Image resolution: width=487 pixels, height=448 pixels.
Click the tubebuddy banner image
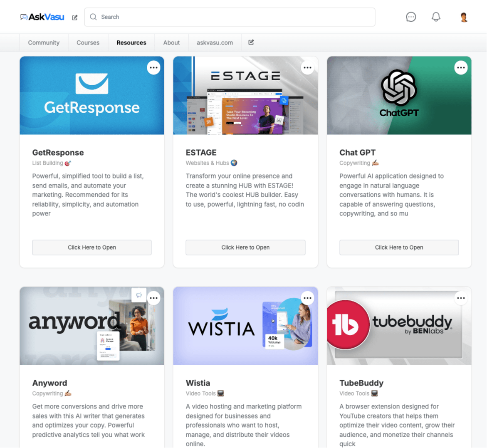[399, 326]
